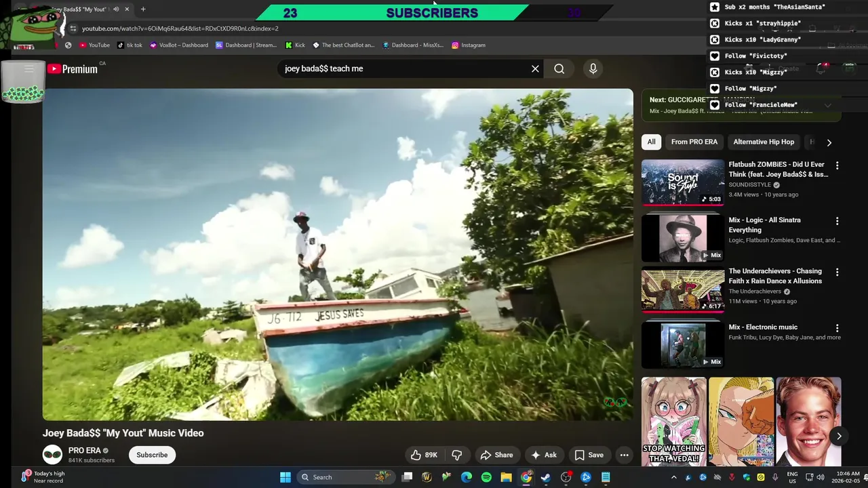The width and height of the screenshot is (868, 488).
Task: Click the Ask button
Action: [543, 455]
